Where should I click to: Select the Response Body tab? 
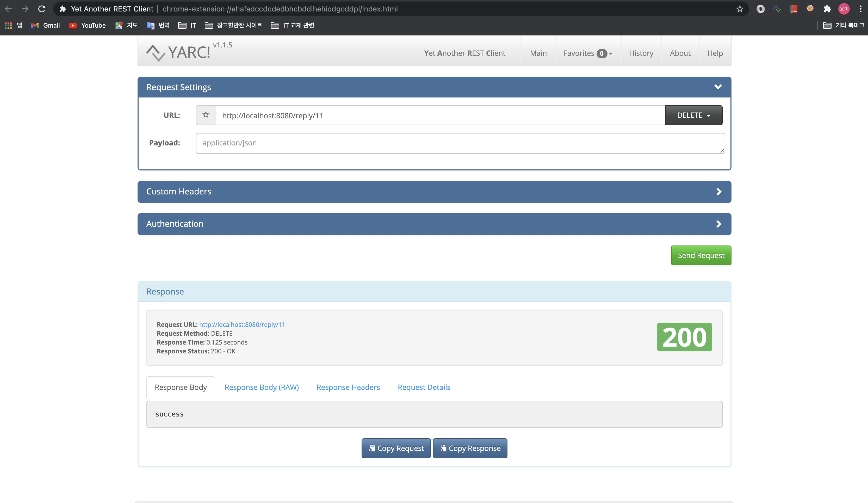click(x=181, y=387)
